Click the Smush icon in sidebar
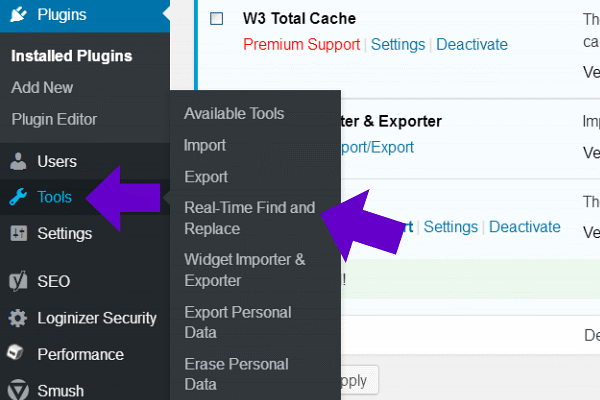 coord(18,390)
